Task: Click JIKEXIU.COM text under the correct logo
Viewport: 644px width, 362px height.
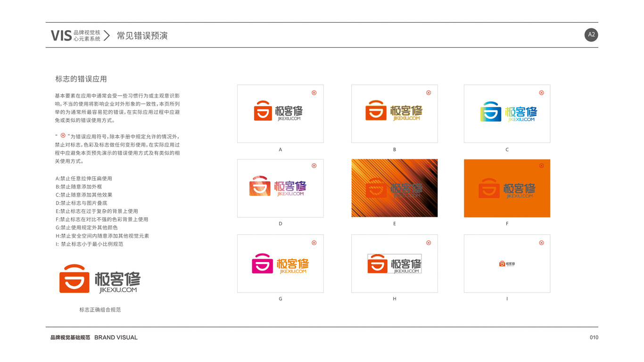Action: 118,290
